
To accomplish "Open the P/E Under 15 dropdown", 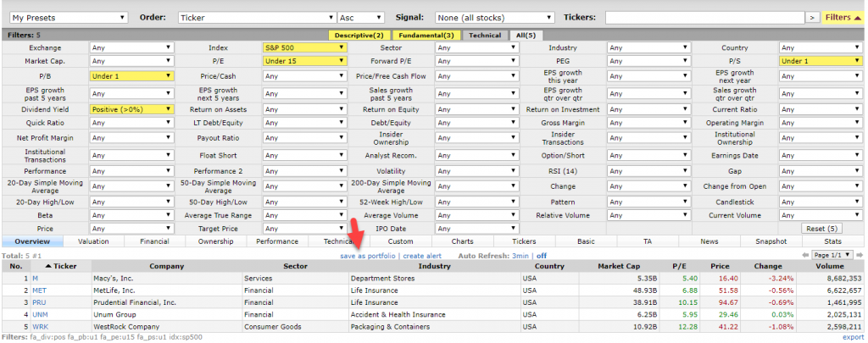I will point(305,61).
